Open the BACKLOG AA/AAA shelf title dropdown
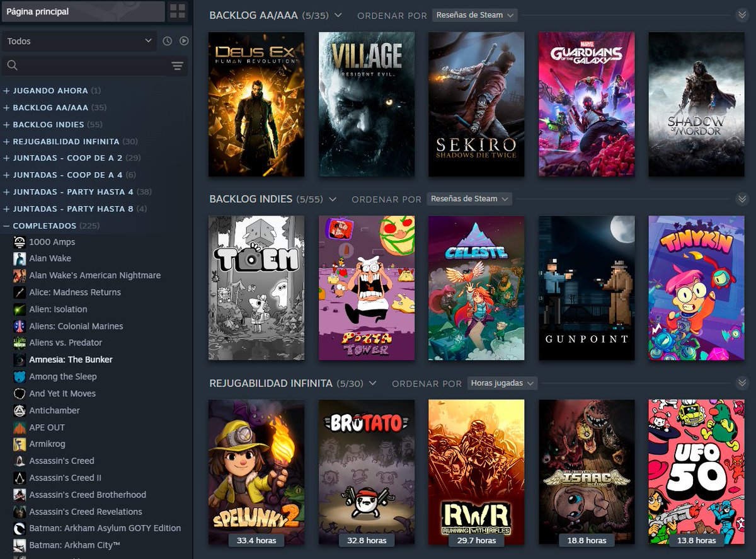Screen dimensions: 756x559 coord(338,15)
